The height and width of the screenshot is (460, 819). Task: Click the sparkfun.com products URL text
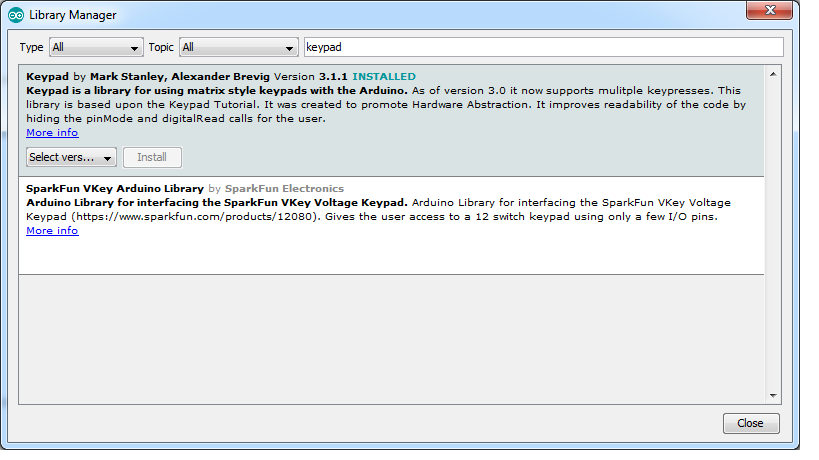194,217
